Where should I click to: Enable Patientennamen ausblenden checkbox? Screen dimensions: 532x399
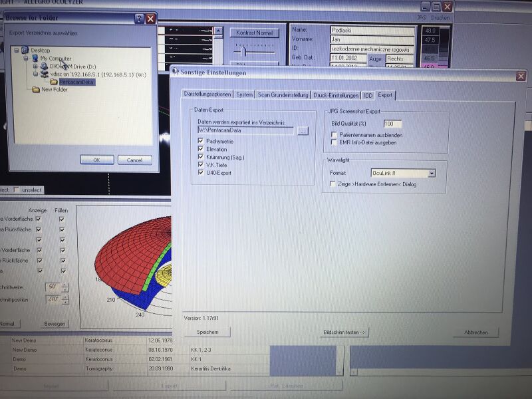click(334, 135)
